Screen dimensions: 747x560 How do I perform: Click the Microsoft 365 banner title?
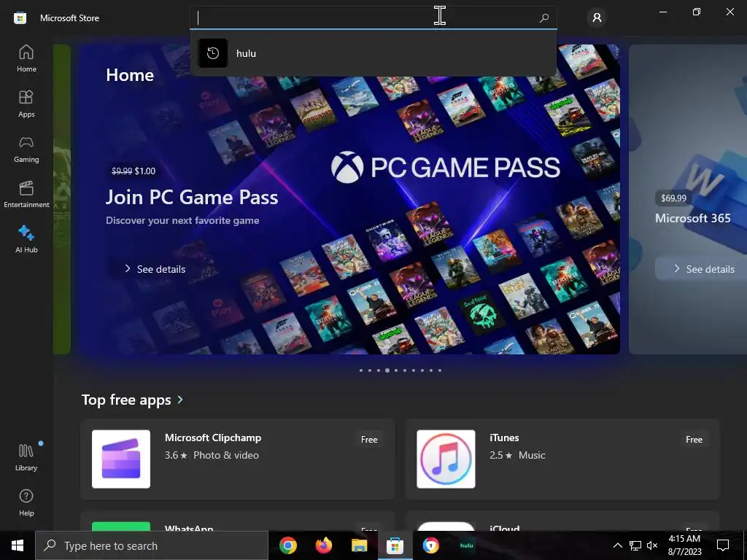tap(693, 218)
